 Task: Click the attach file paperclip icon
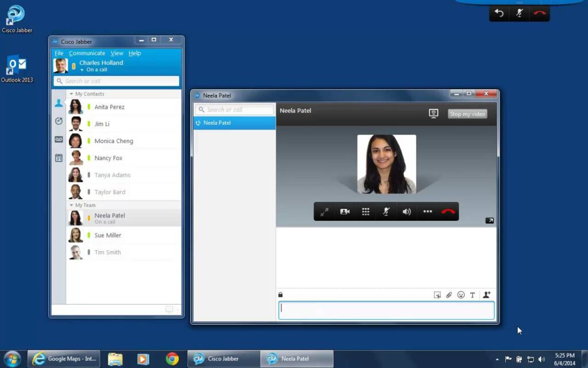point(449,295)
